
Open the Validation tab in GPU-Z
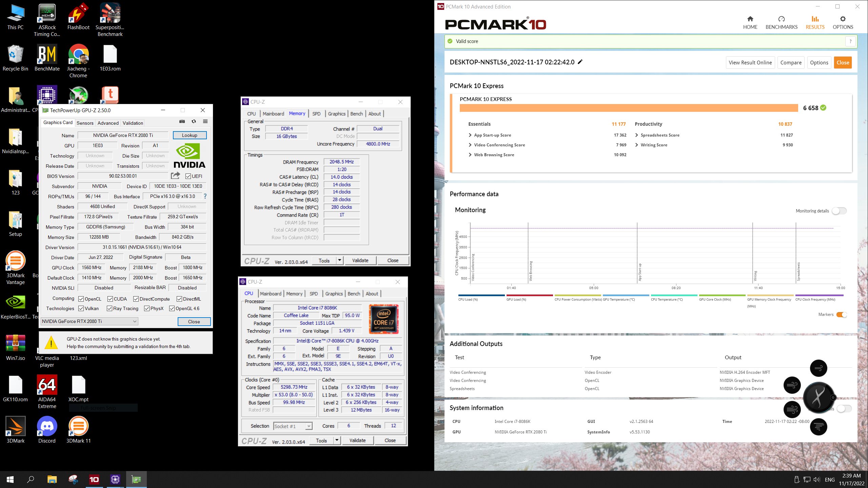133,123
